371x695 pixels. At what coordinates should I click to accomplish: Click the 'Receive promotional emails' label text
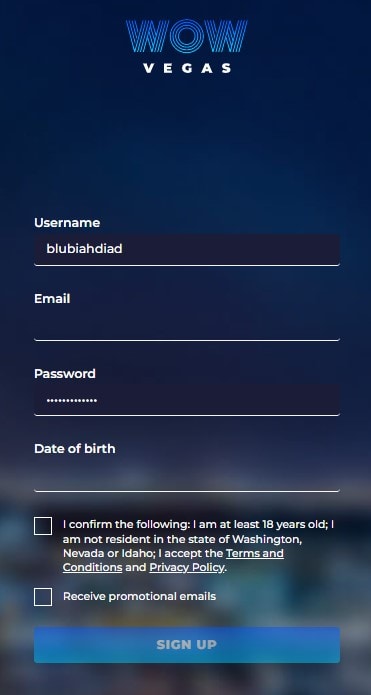pyautogui.click(x=139, y=596)
